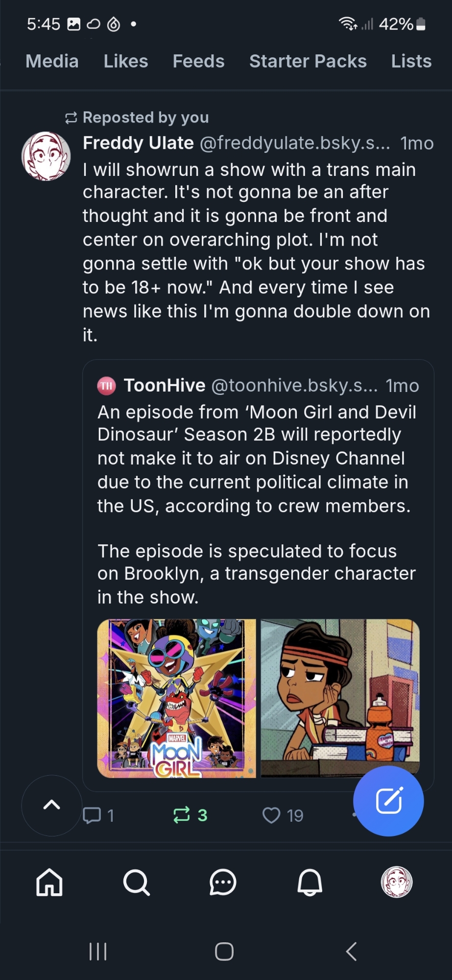Open the Search magnifier icon
Viewport: 452px width, 980px height.
pyautogui.click(x=136, y=882)
